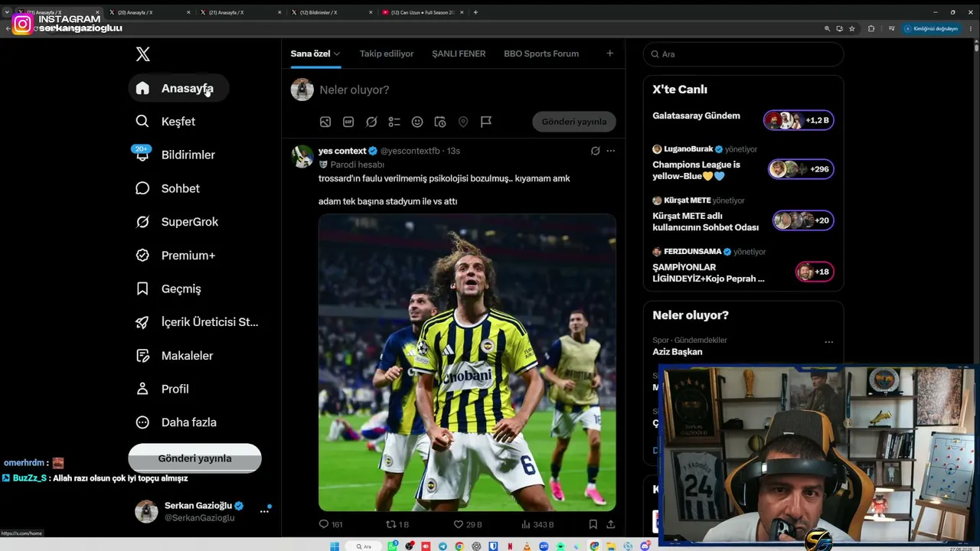Open the yes context profile name link

click(x=342, y=151)
